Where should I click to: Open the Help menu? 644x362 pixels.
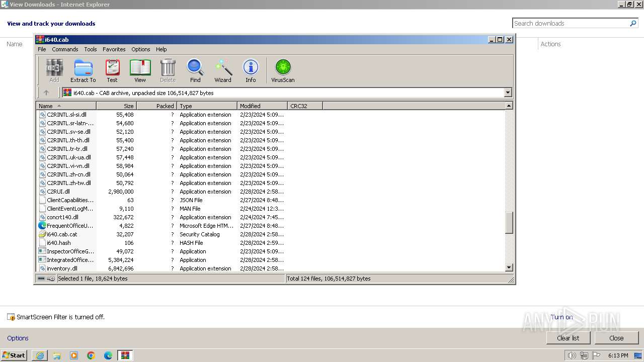[x=161, y=49]
